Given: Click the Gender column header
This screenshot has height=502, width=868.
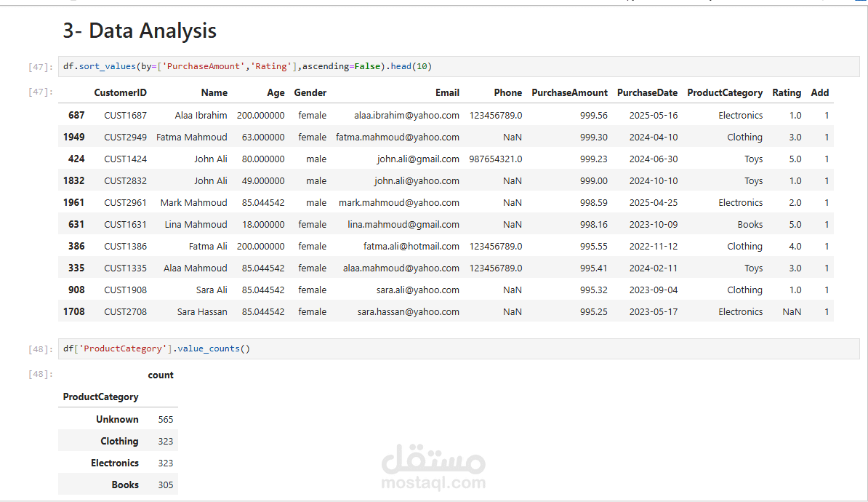Looking at the screenshot, I should [310, 92].
